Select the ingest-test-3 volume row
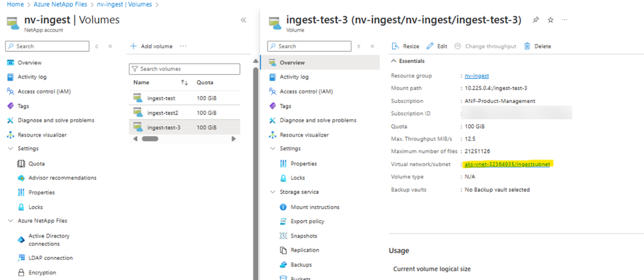Viewport: 644px width, 280px height. coord(184,127)
